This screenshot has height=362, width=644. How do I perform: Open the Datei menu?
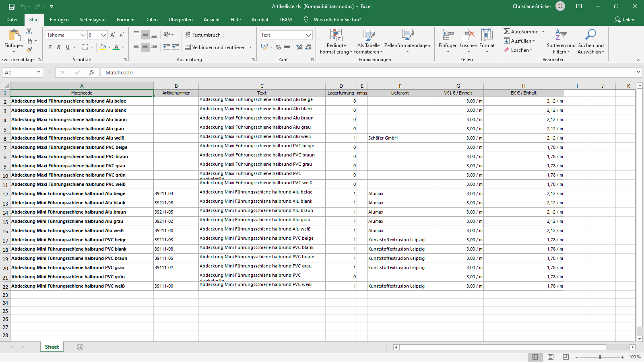point(12,19)
